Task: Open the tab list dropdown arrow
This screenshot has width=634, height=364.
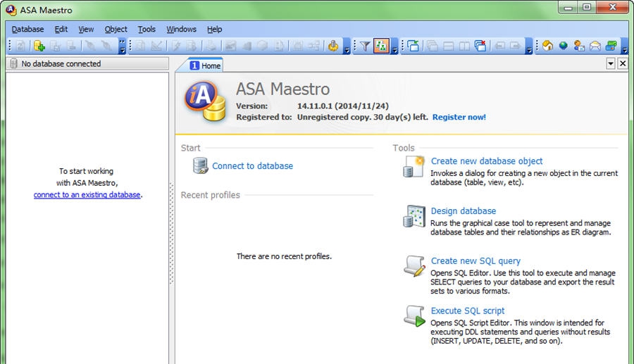Action: pos(611,63)
